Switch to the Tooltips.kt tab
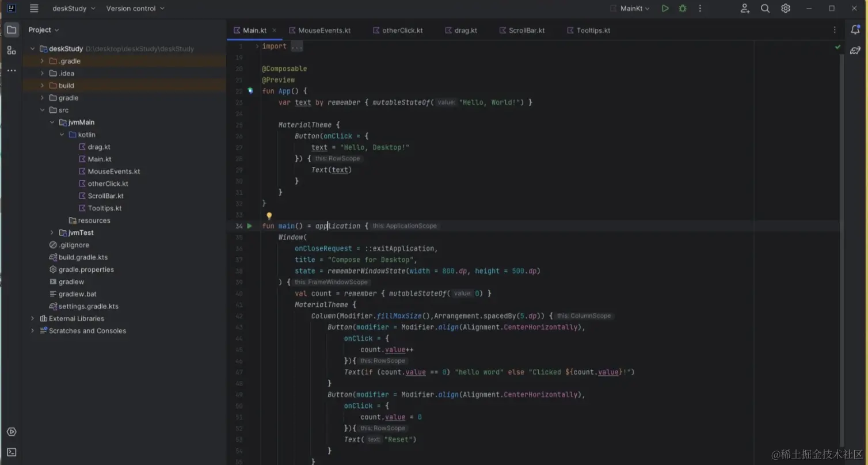This screenshot has height=465, width=868. [588, 31]
